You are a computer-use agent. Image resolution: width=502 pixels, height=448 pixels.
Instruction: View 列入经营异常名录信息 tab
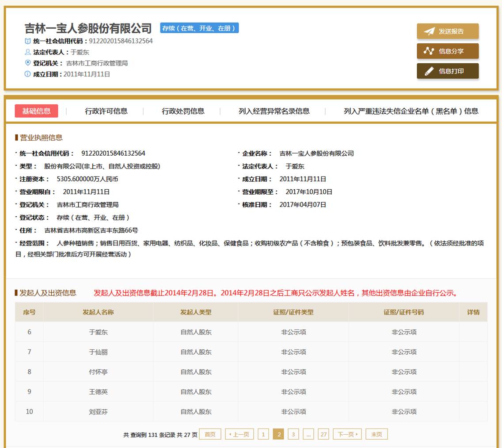[x=274, y=111]
